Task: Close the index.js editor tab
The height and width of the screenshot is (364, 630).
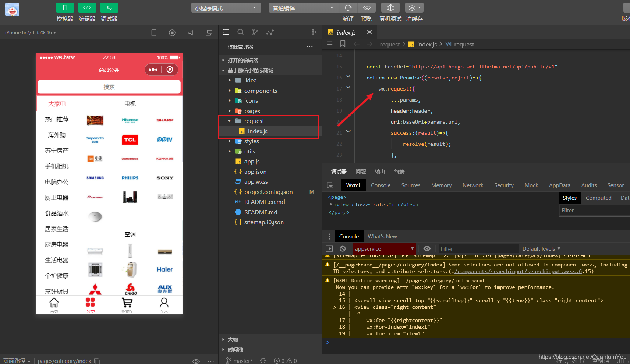Action: (369, 32)
